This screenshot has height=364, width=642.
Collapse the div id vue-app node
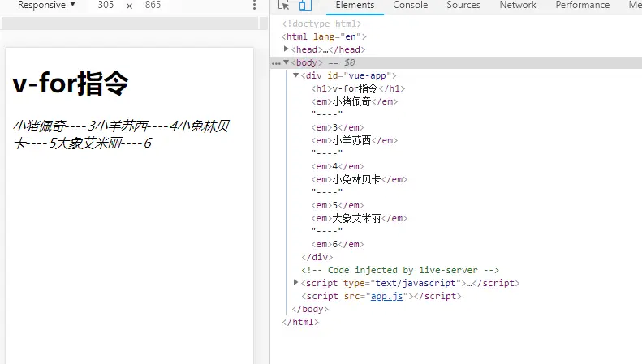[296, 75]
